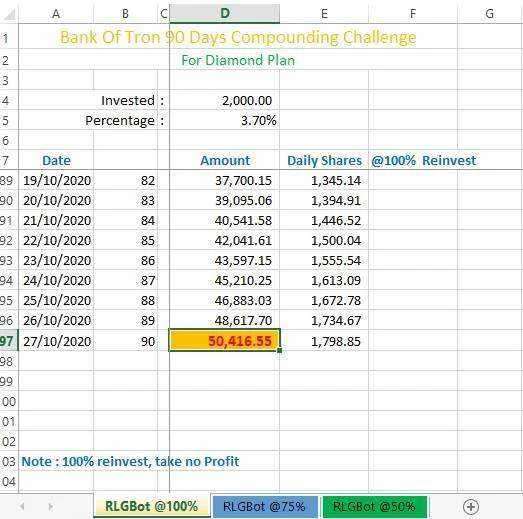Select column D header

point(225,13)
